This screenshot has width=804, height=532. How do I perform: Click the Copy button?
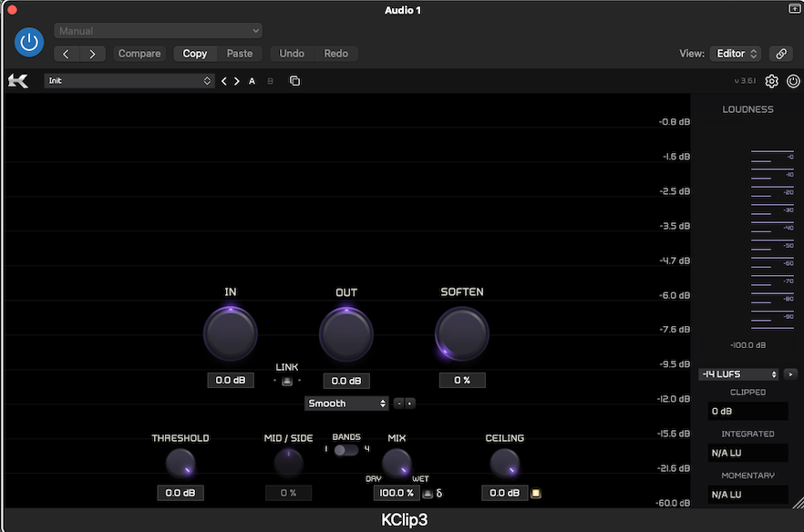[x=195, y=54]
